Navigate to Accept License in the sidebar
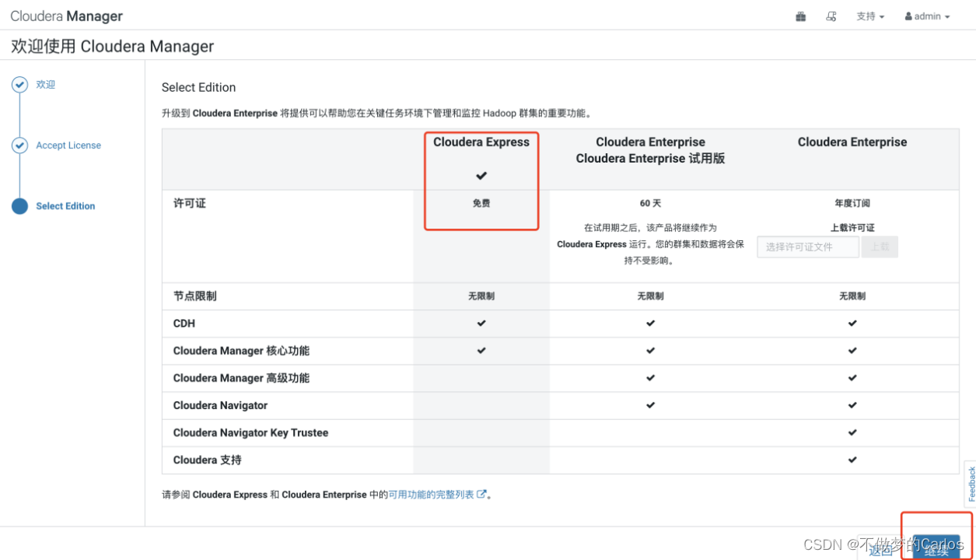The image size is (976, 560). (68, 145)
